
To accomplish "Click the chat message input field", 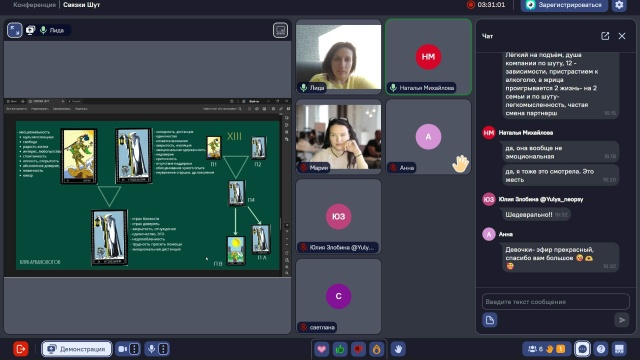I will (556, 302).
